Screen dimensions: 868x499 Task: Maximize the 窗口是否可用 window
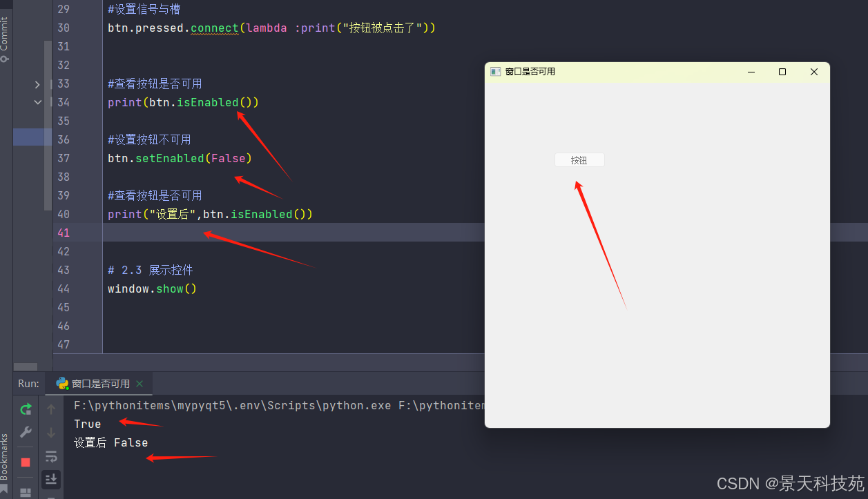point(782,72)
